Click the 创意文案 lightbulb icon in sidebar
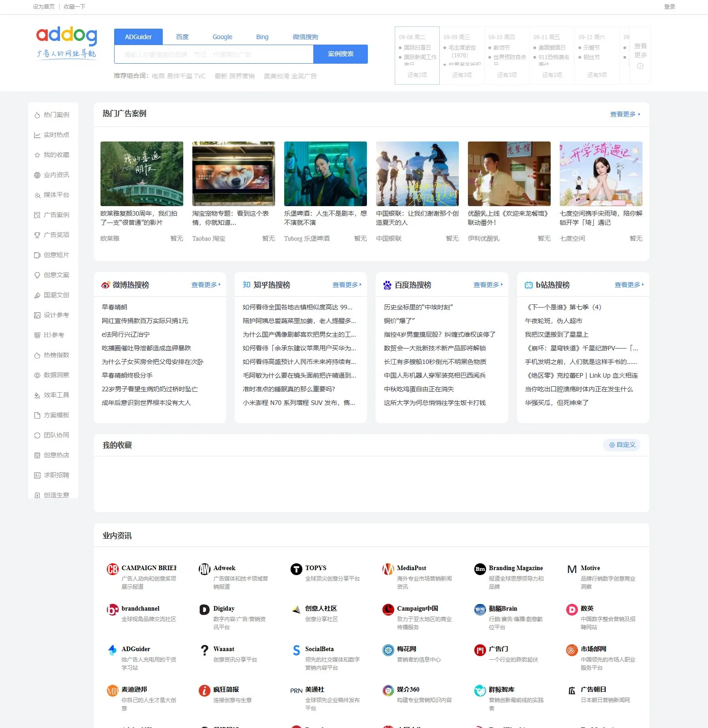The height and width of the screenshot is (728, 708). coord(37,275)
